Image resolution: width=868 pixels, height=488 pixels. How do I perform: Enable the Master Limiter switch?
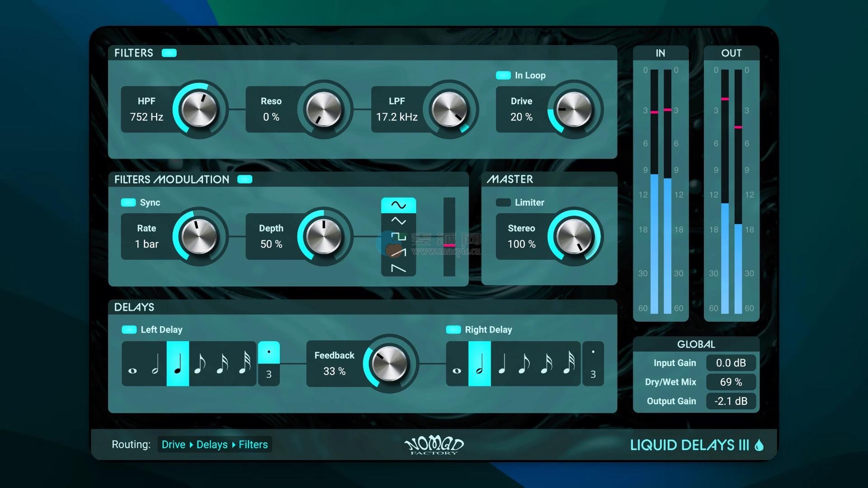pos(503,202)
